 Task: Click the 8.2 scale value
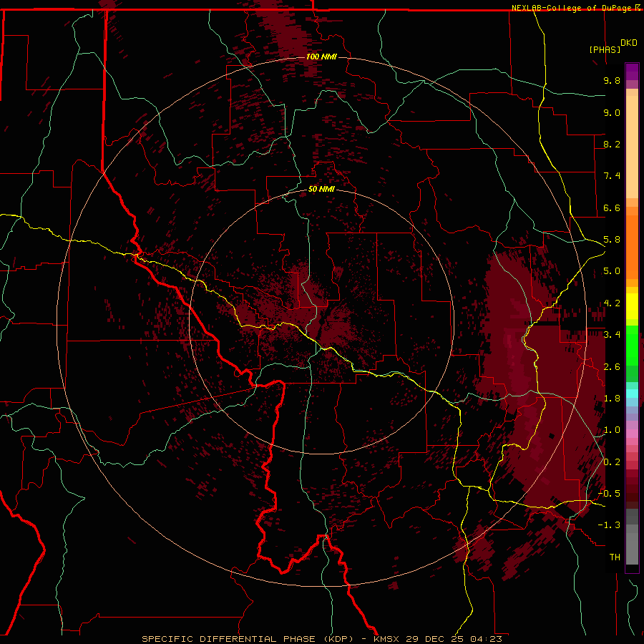click(612, 144)
